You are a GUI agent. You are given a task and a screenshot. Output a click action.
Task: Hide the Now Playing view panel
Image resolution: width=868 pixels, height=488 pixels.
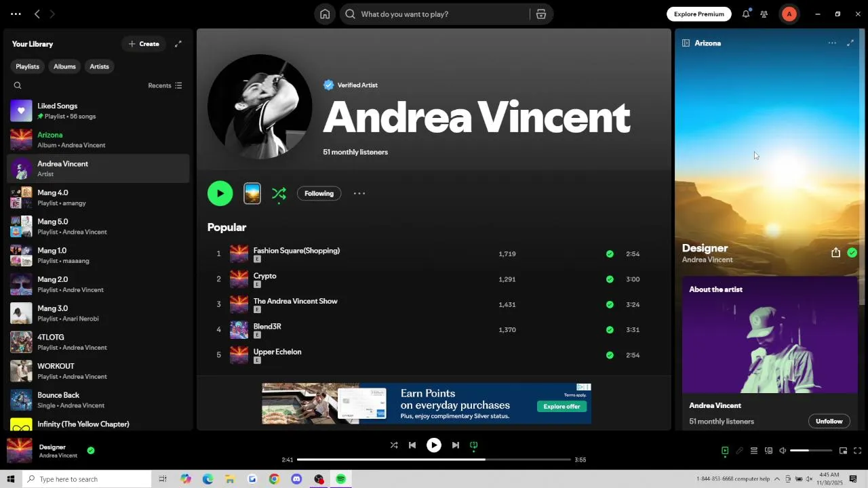(x=686, y=43)
